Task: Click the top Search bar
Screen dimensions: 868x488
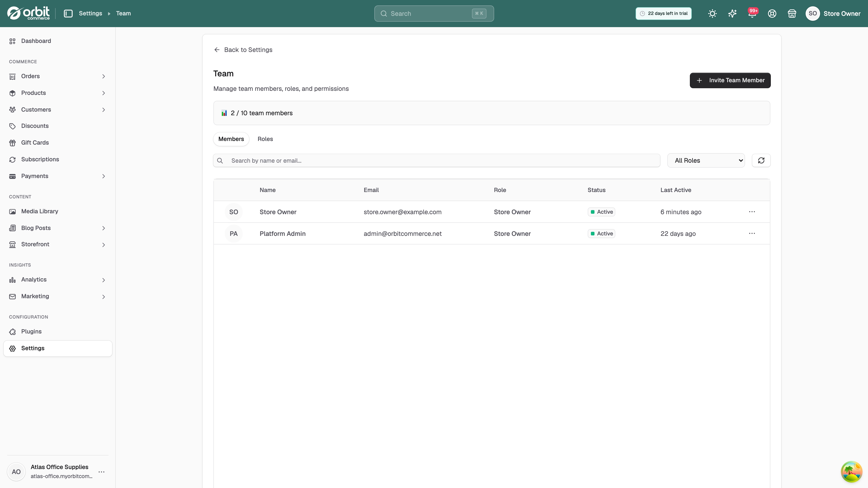Action: pyautogui.click(x=434, y=14)
